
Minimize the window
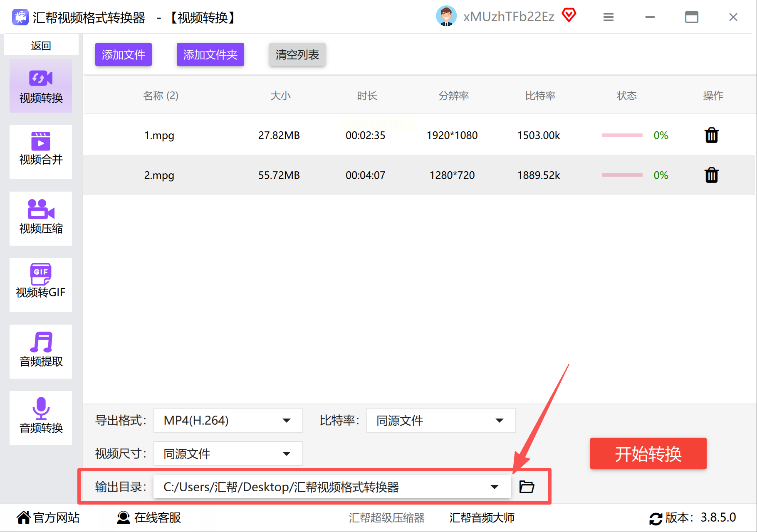coord(650,17)
